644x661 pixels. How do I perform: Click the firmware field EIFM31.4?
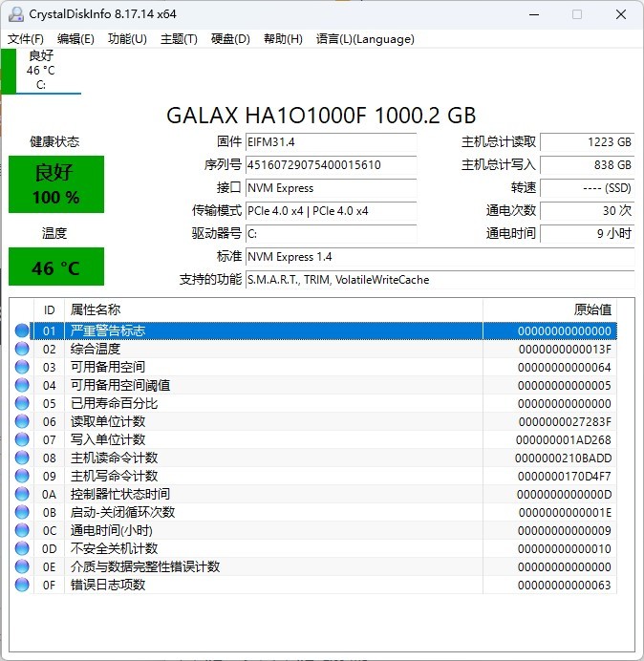[331, 142]
